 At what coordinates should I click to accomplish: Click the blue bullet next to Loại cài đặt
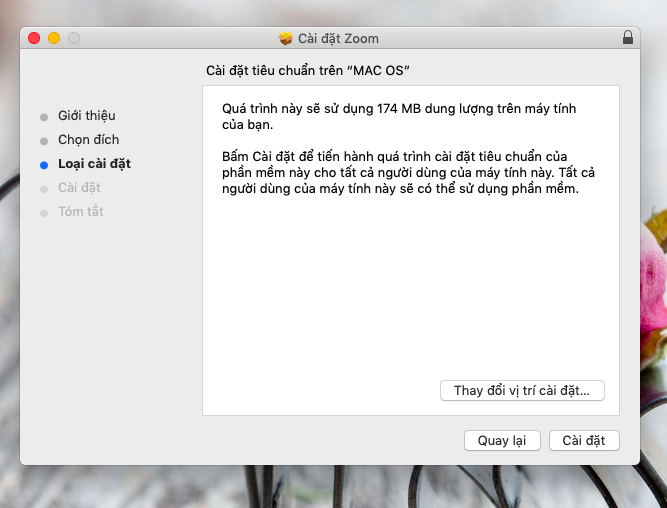pyautogui.click(x=44, y=165)
